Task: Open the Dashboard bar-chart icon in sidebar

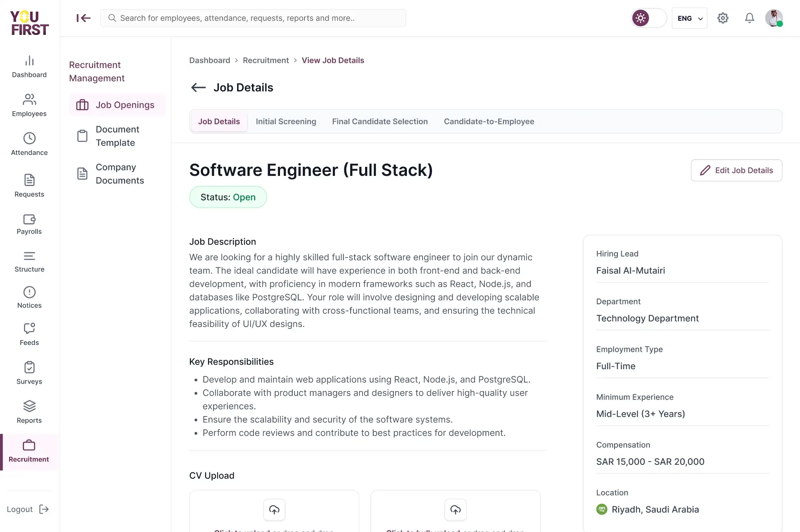Action: click(29, 61)
